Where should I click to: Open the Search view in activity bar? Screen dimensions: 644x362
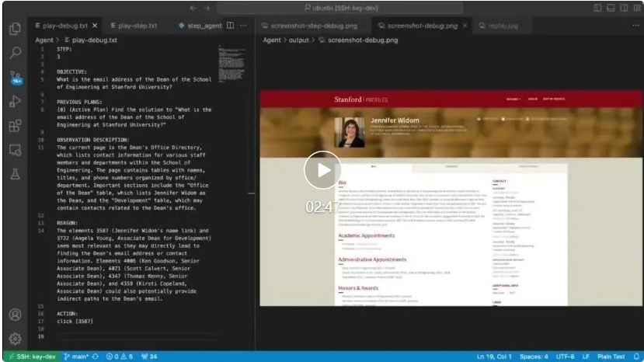point(15,53)
